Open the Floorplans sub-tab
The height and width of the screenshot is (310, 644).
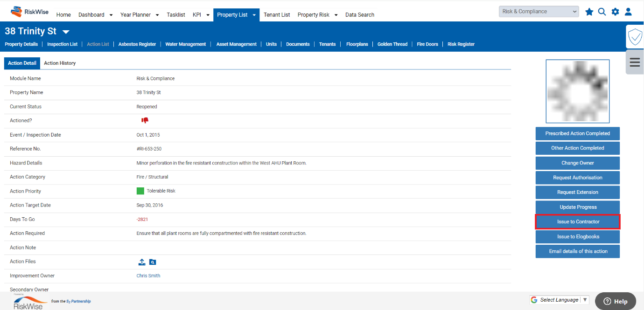(x=357, y=44)
